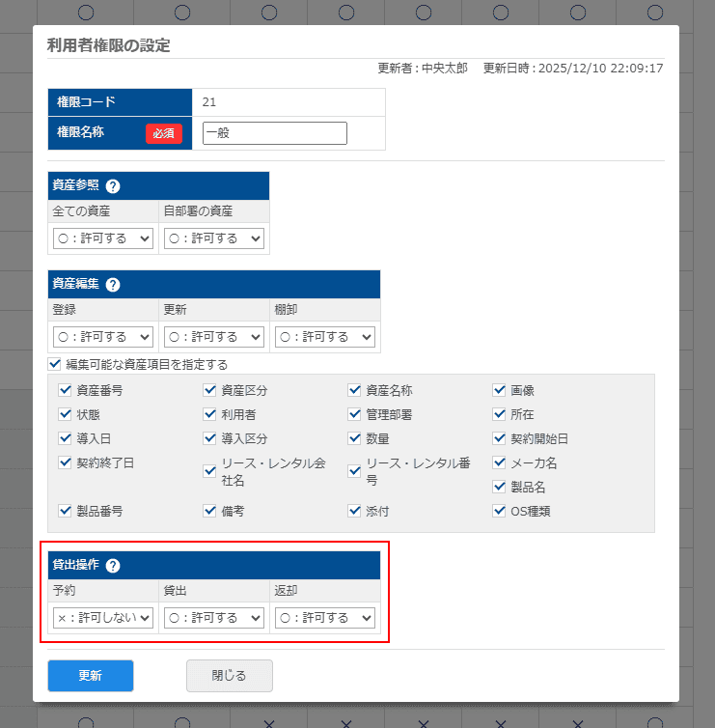Viewport: 715px width, 728px height.
Task: Expand the 登録 permission dropdown
Action: click(102, 337)
